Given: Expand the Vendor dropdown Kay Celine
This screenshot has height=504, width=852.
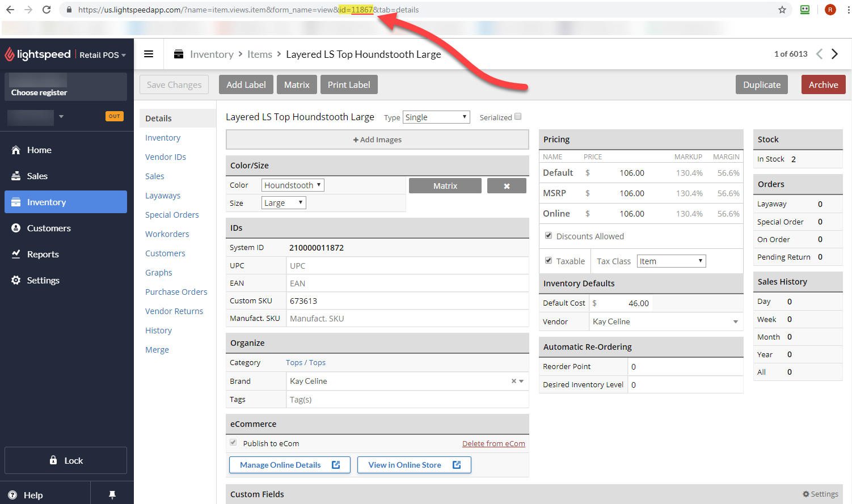Looking at the screenshot, I should pos(736,322).
